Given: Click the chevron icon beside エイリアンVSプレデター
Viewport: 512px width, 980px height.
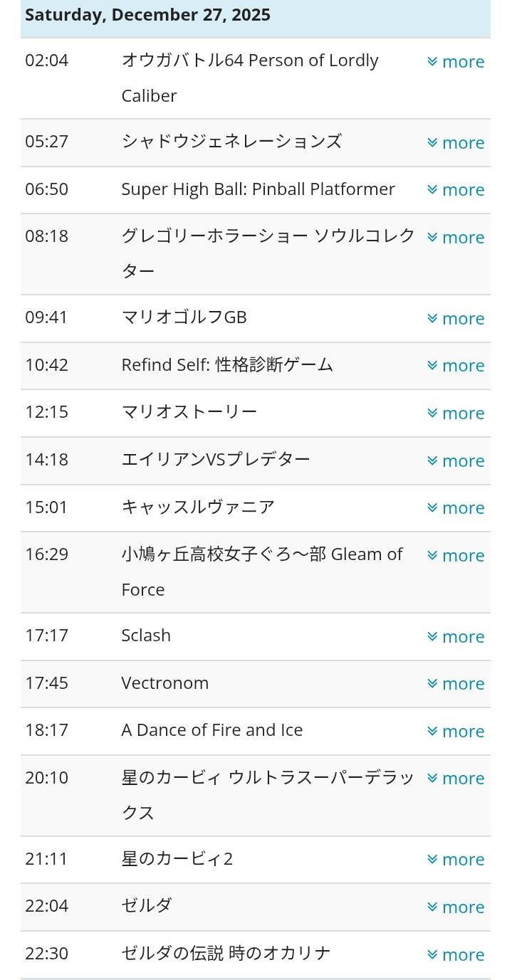Looking at the screenshot, I should 432,461.
